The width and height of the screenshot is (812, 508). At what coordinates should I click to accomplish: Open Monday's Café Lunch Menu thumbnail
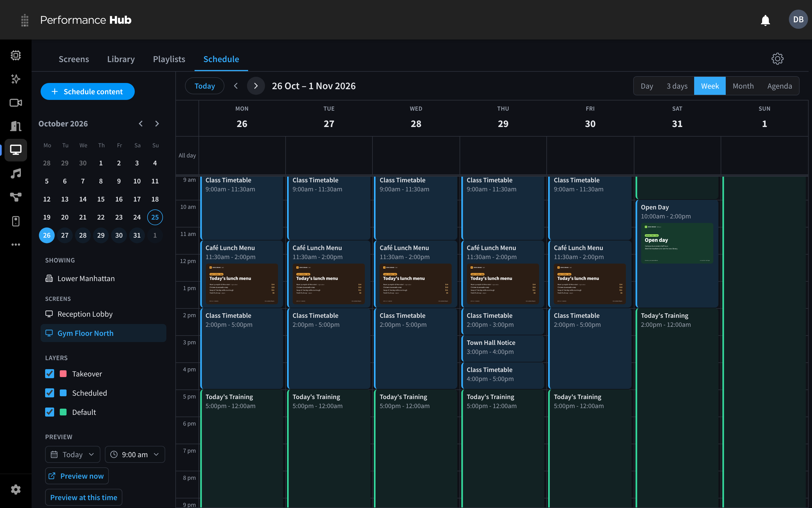(x=242, y=284)
